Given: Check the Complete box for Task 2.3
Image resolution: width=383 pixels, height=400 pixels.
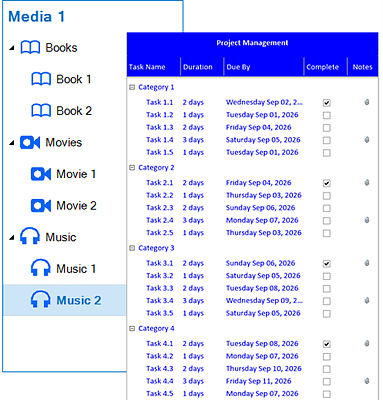Looking at the screenshot, I should point(327,208).
